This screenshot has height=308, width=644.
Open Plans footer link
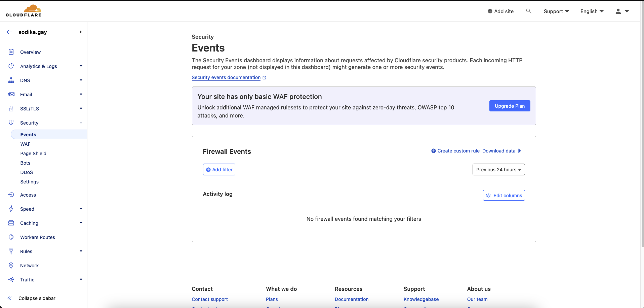coord(272,299)
